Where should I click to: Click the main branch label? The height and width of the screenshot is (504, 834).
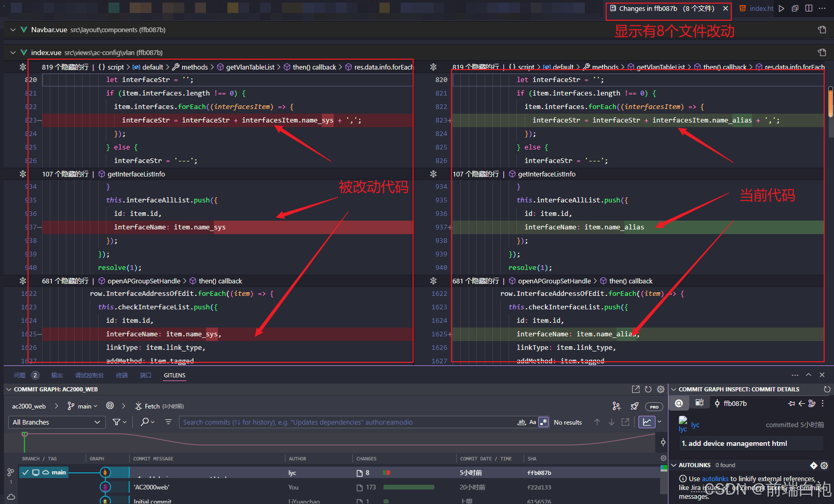tap(44, 472)
